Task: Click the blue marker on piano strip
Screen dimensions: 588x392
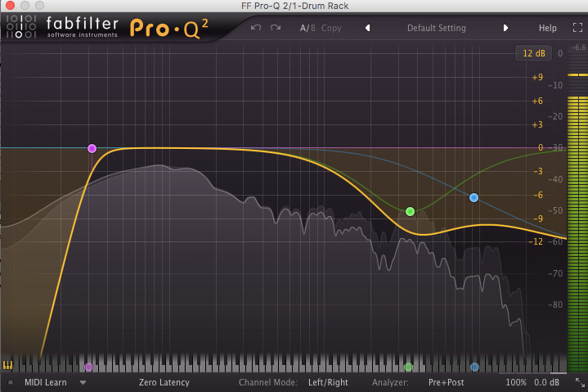Action: (x=474, y=367)
